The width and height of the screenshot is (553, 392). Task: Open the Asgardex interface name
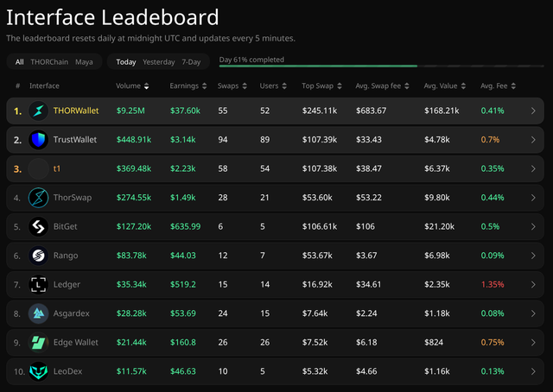[x=71, y=313]
